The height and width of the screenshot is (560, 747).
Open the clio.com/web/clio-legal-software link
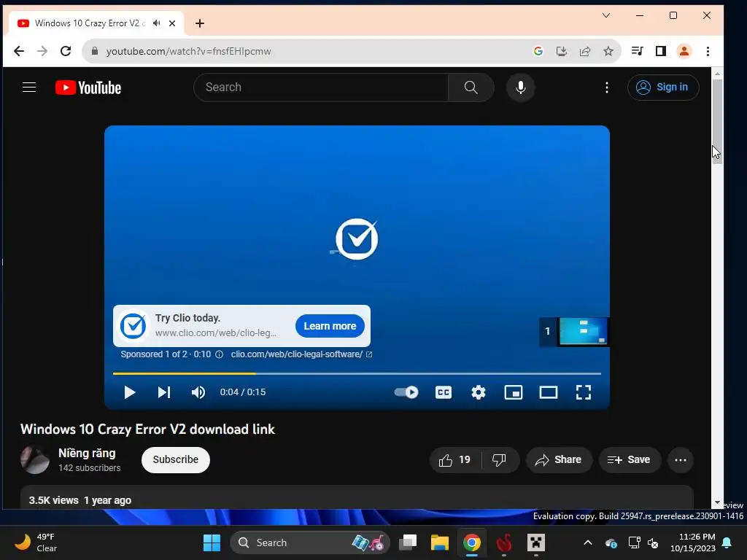click(301, 354)
